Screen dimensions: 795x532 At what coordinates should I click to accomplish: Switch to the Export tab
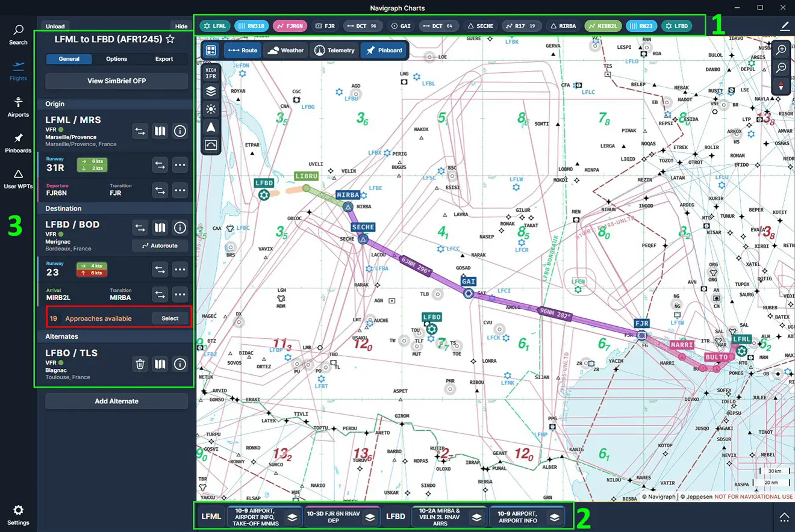click(x=164, y=59)
